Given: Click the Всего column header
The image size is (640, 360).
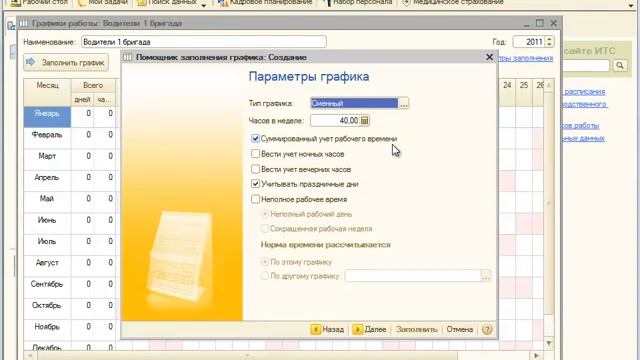Looking at the screenshot, I should (x=93, y=85).
